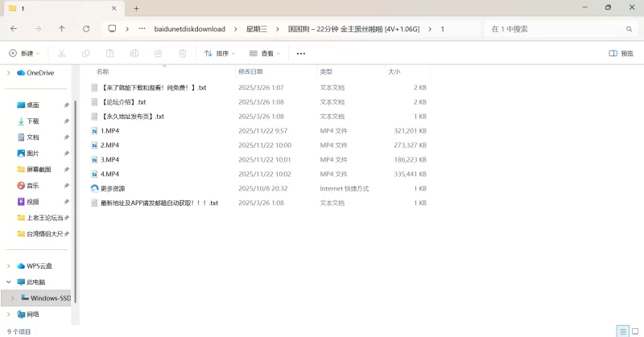
Task: Open a new tab with the plus button
Action: pyautogui.click(x=136, y=8)
